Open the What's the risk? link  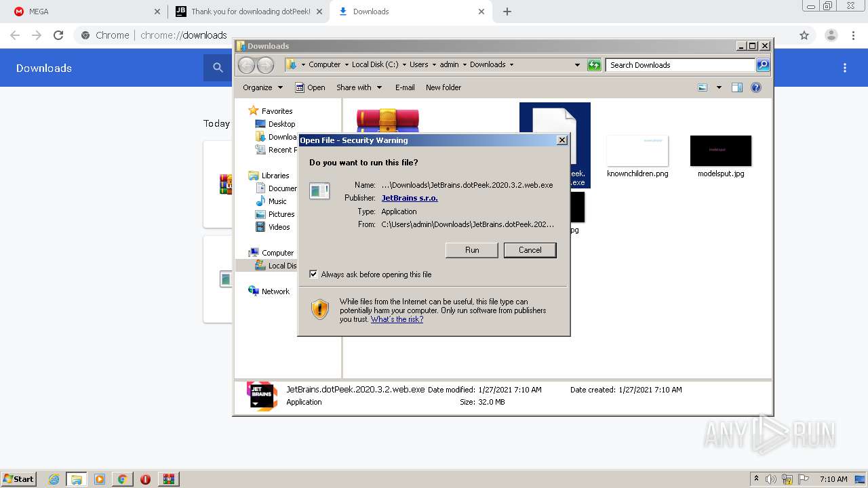pyautogui.click(x=397, y=319)
